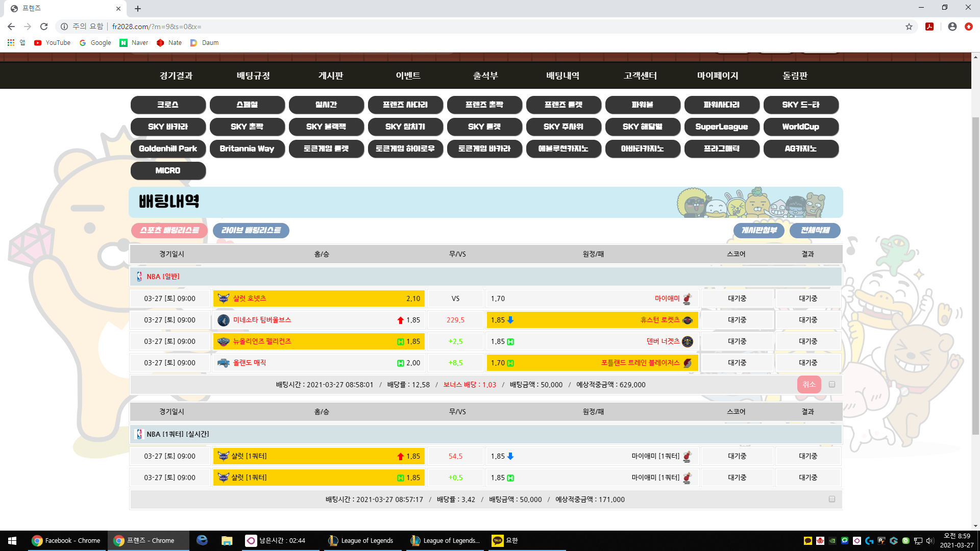This screenshot has width=980, height=551.
Task: Click the 전체삭제 button
Action: pyautogui.click(x=815, y=231)
